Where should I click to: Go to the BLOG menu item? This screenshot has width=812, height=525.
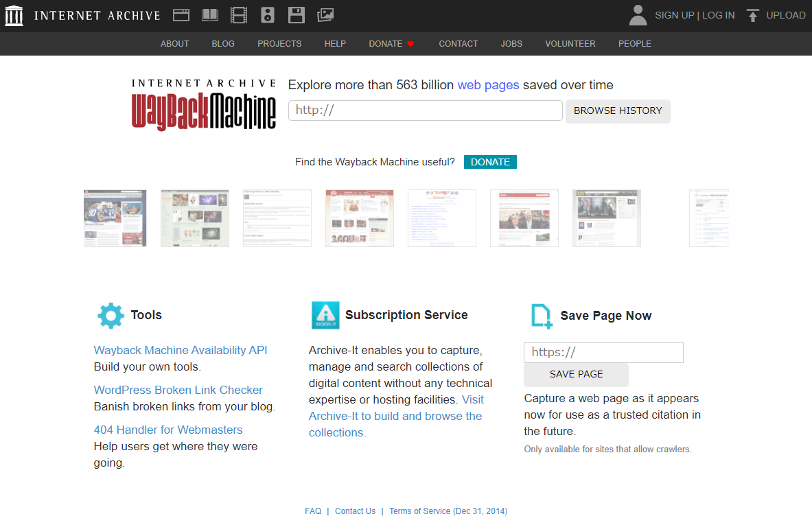point(223,44)
